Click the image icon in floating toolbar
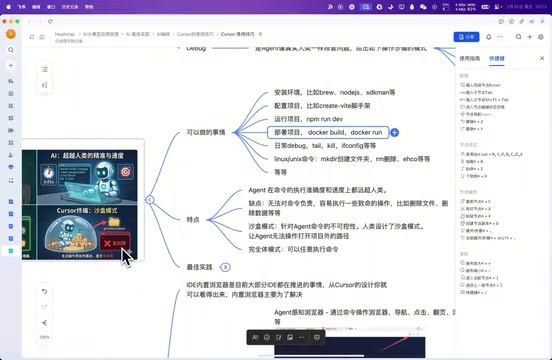Viewport: 552px width, 360px height. pos(290,337)
